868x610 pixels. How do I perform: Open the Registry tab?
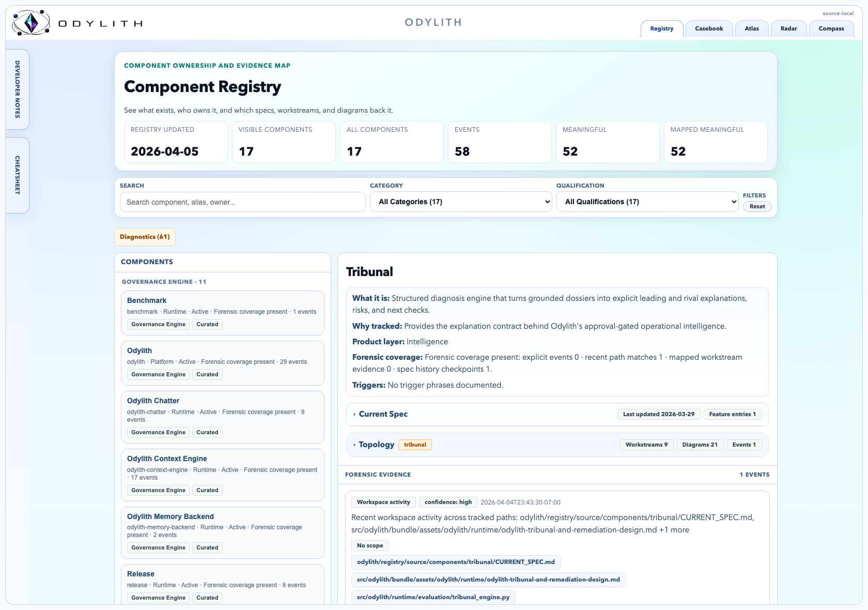[662, 28]
